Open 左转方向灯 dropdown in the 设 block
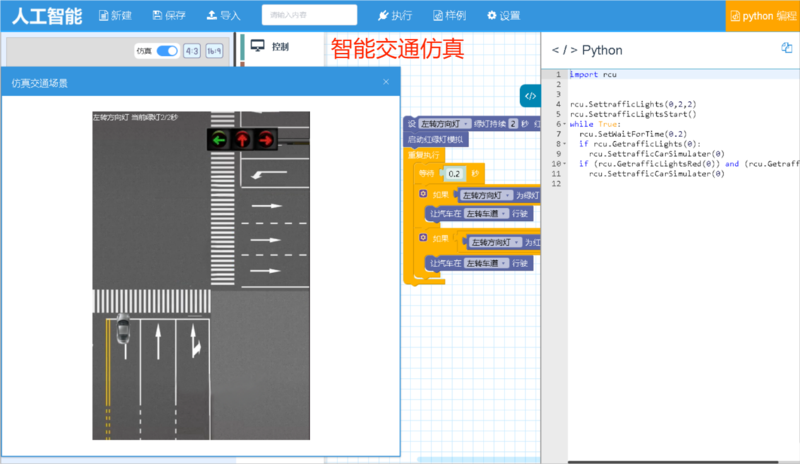Screen dimensions: 800x464 pos(445,124)
